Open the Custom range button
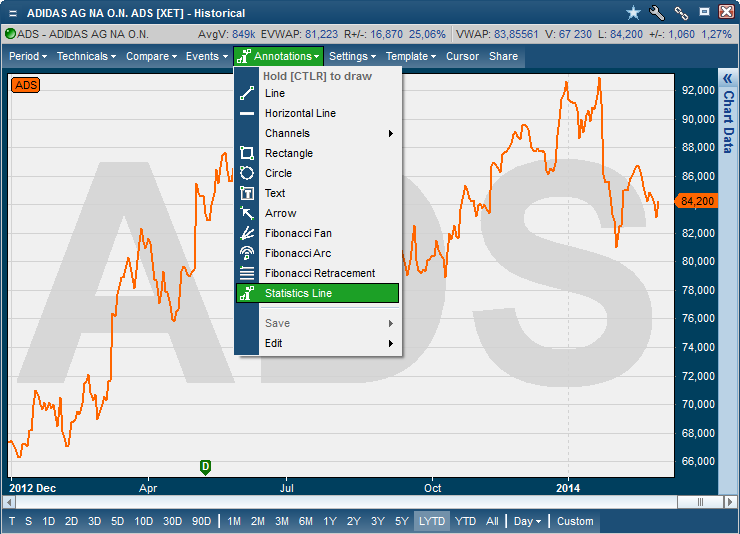 575,521
